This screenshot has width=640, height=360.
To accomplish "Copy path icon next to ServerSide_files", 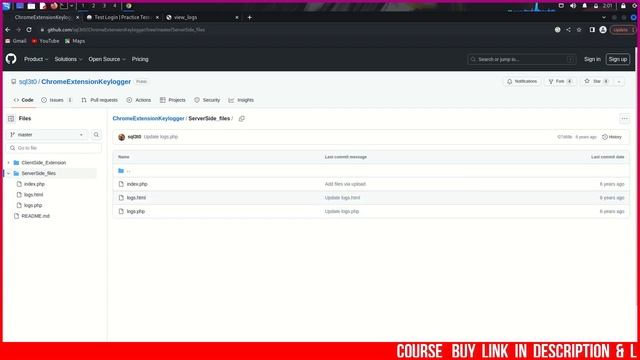I will point(242,118).
